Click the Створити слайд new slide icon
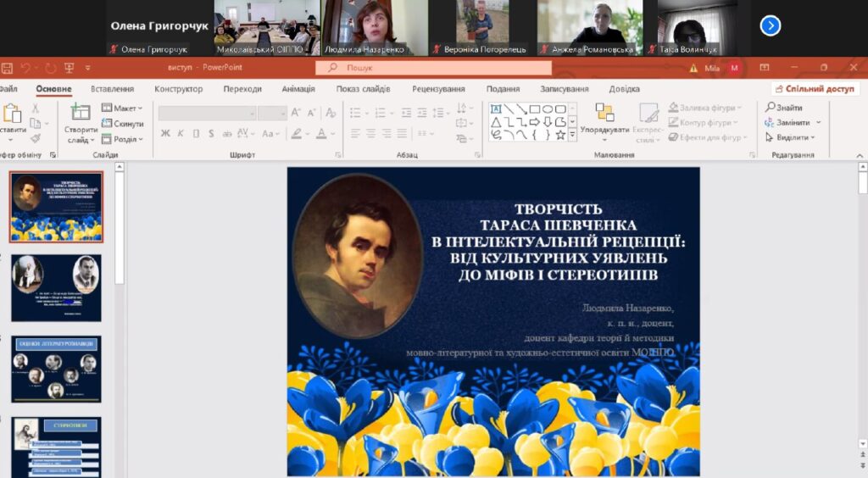Screen dimensions: 868x478 click(x=81, y=113)
